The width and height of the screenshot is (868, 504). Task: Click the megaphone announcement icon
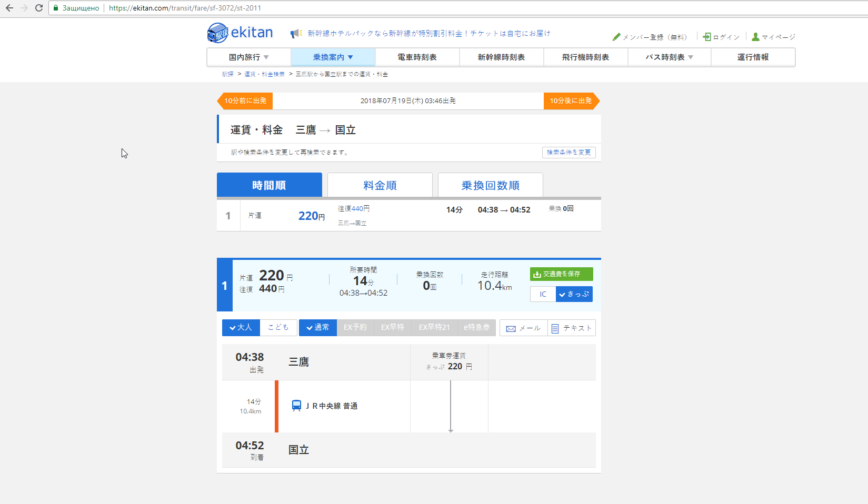[296, 34]
